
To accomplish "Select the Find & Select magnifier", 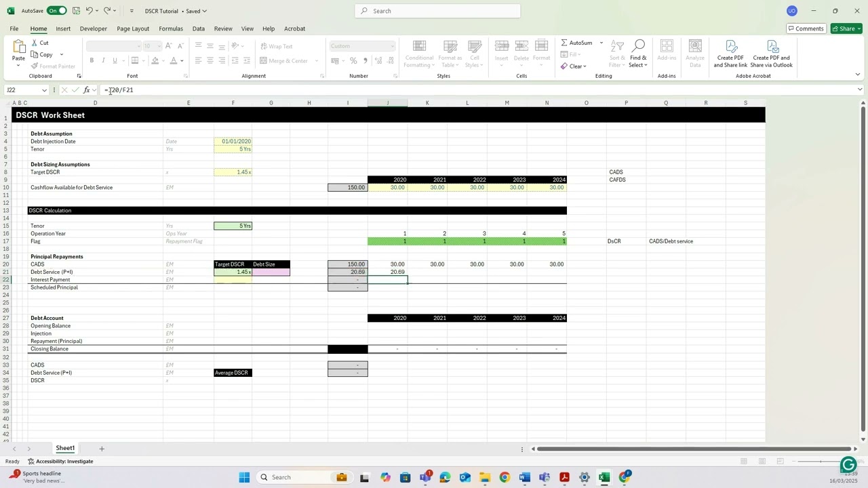I will (638, 53).
